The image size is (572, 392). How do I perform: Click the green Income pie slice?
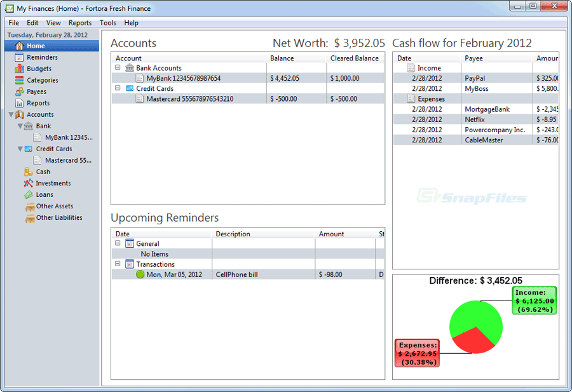coord(474,315)
